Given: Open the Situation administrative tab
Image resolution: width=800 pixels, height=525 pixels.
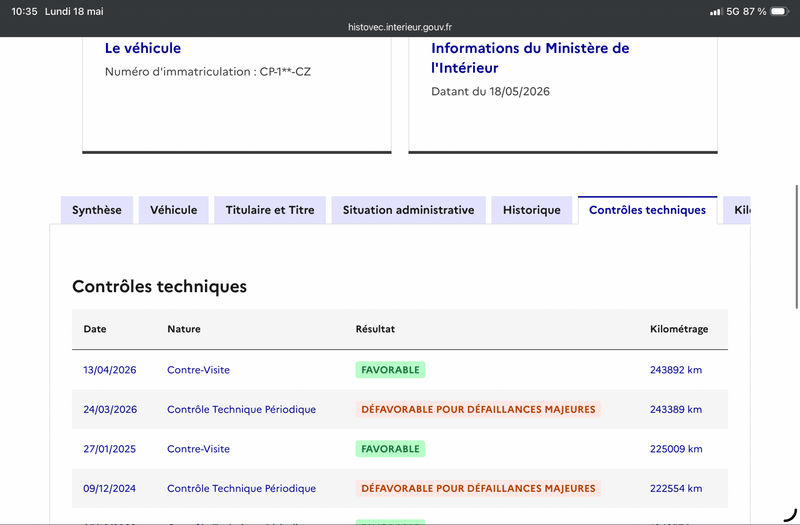Looking at the screenshot, I should coord(408,210).
